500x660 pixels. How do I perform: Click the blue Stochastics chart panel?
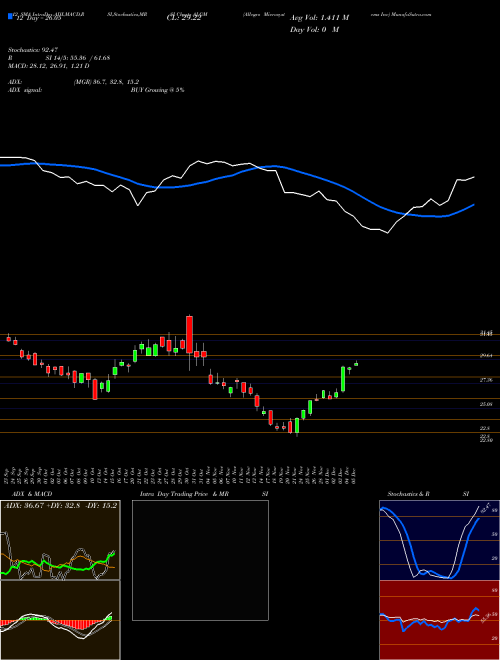(x=439, y=540)
